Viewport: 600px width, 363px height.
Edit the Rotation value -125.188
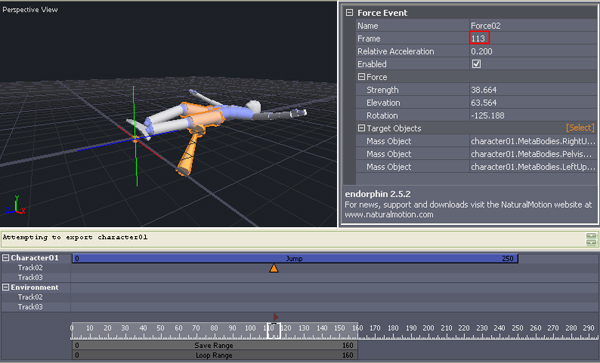533,116
